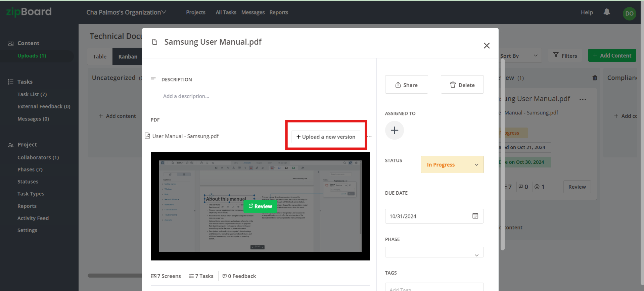Viewport: 644px width, 291px height.
Task: Click the notification bell icon
Action: coord(607,12)
